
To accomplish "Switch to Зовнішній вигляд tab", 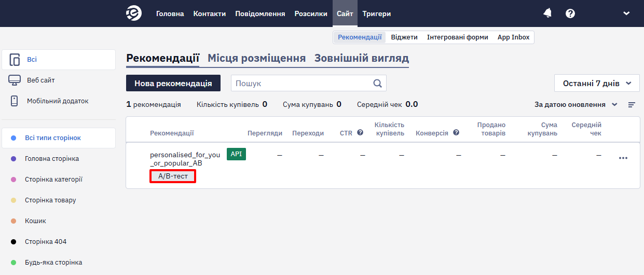I will 362,58.
